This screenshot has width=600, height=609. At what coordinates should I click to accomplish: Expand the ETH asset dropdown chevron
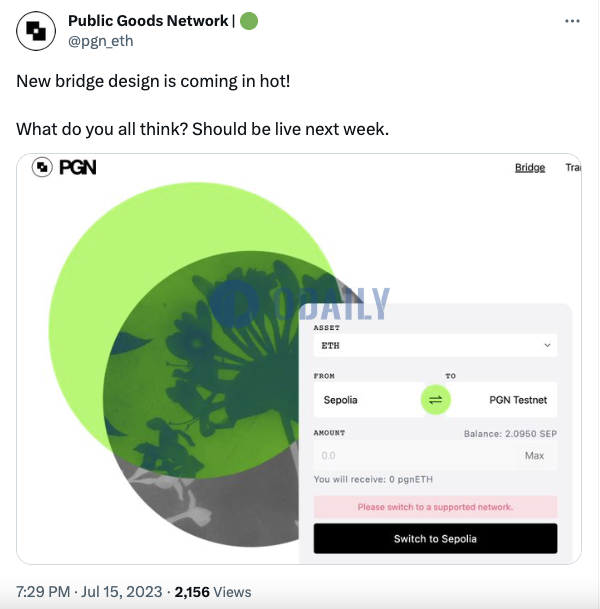pyautogui.click(x=547, y=345)
